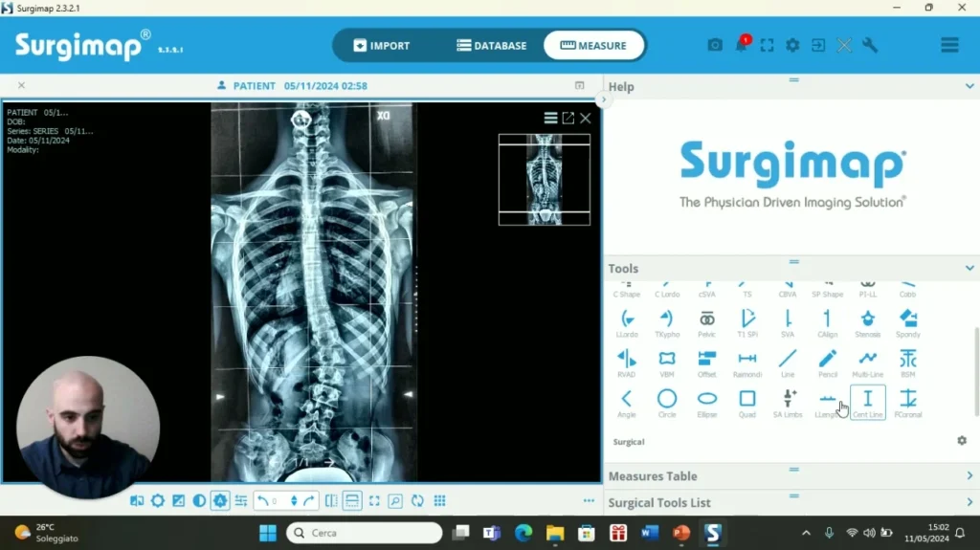Pick the Quad tool

pyautogui.click(x=747, y=404)
